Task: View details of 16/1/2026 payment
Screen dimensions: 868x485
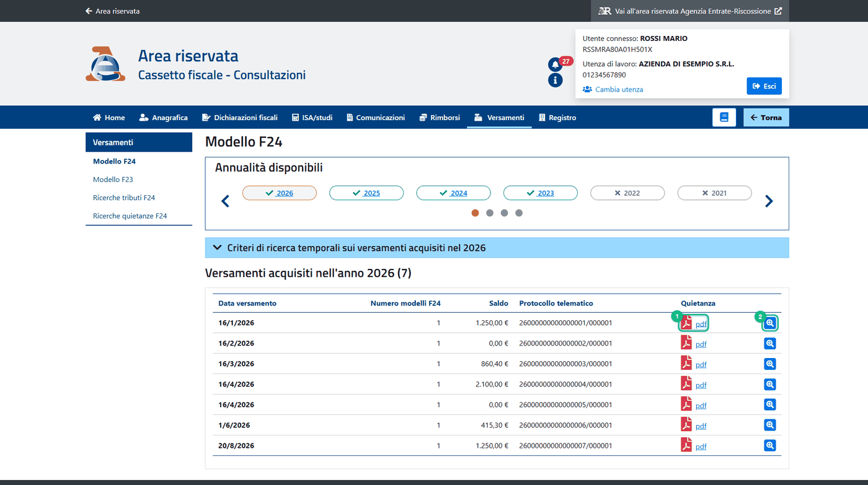Action: click(x=770, y=323)
